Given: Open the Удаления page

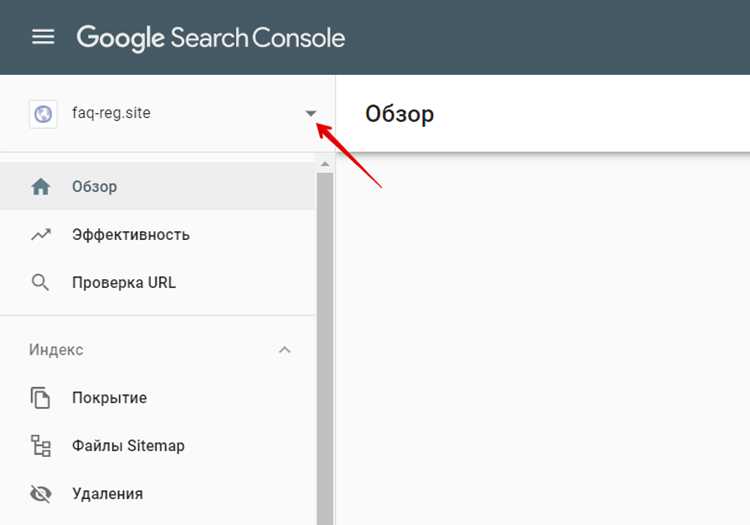Looking at the screenshot, I should 158,494.
